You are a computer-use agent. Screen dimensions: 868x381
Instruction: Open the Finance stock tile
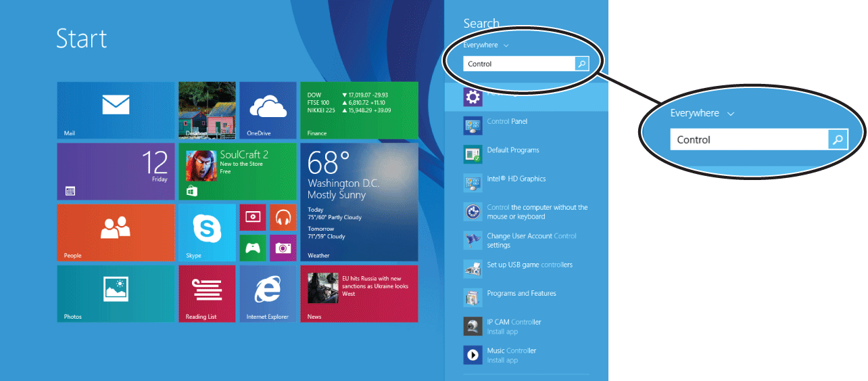pos(359,110)
